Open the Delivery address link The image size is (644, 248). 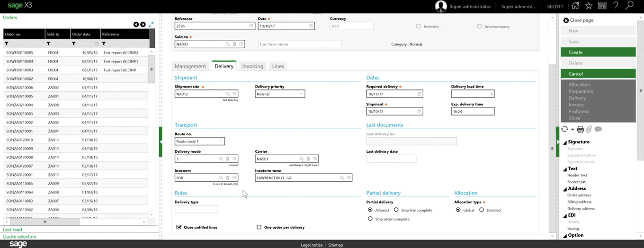tap(581, 208)
